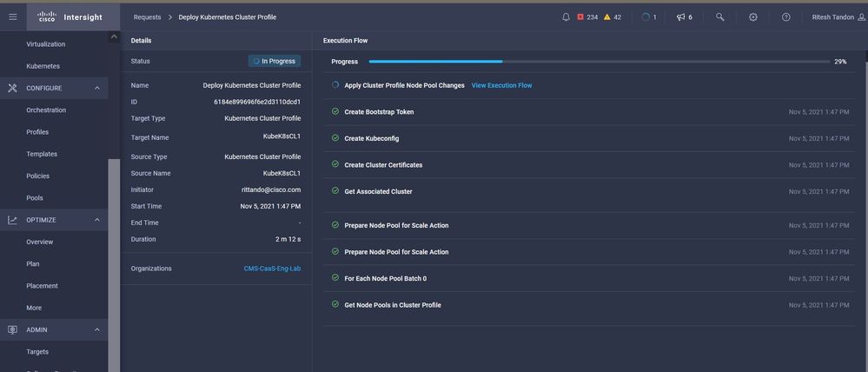This screenshot has height=372, width=868.
Task: Click green check next to Create Kubeconfig
Action: pos(335,138)
